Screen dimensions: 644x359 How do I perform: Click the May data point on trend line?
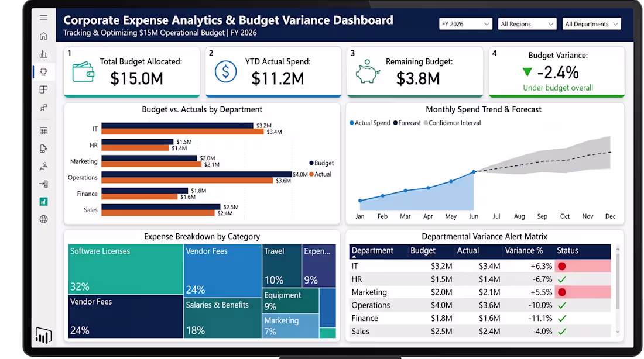pos(451,181)
